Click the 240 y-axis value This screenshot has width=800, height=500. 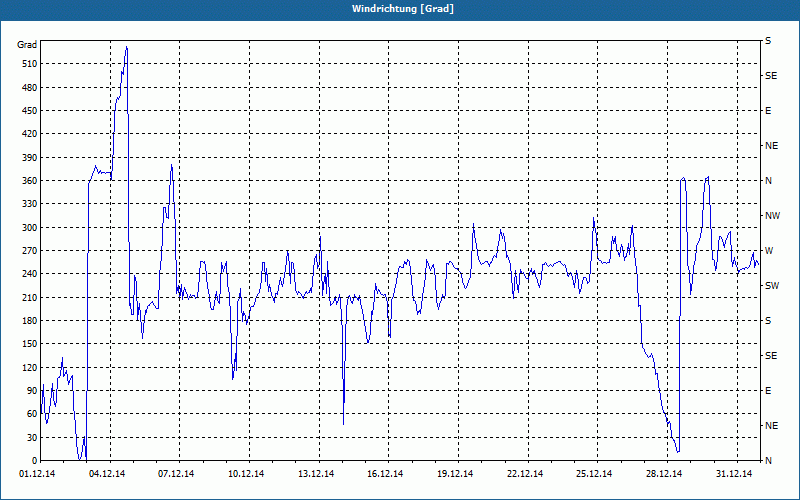[x=31, y=274]
